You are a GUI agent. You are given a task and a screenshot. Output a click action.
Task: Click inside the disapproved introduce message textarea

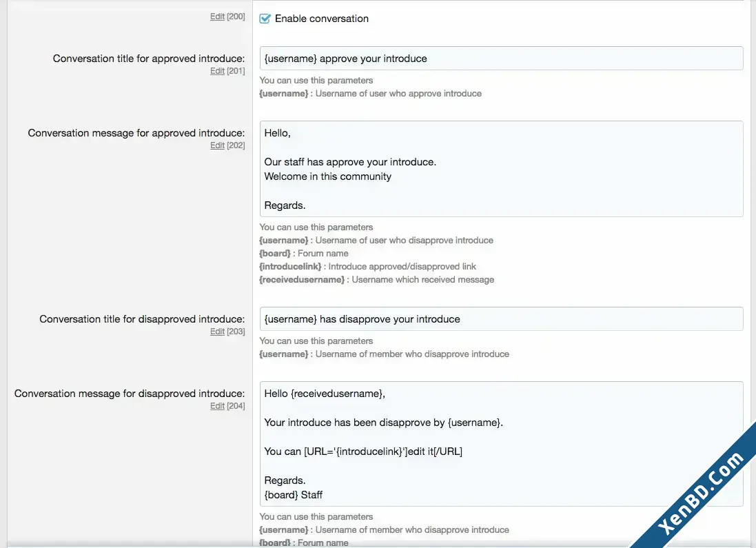501,444
